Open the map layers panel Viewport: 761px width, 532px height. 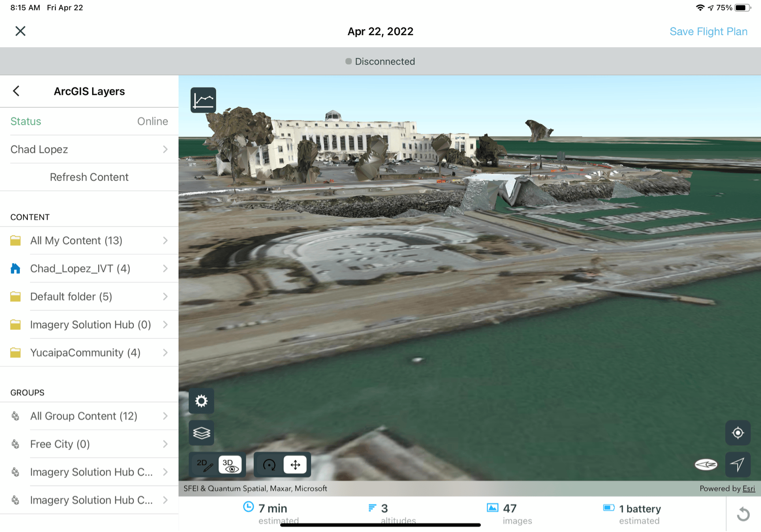click(x=201, y=433)
